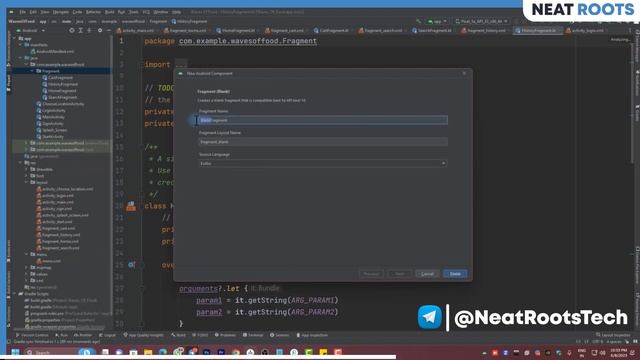Click the disabled Next button in dialog
Screen dimensions: 640x360
tap(400, 274)
